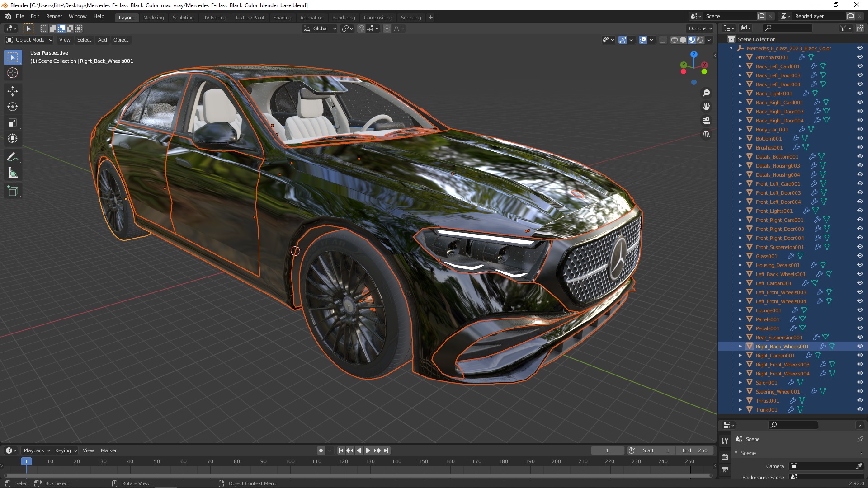
Task: Collapse the Mercedes_E_class_2023_Black_Color collection
Action: tap(731, 48)
